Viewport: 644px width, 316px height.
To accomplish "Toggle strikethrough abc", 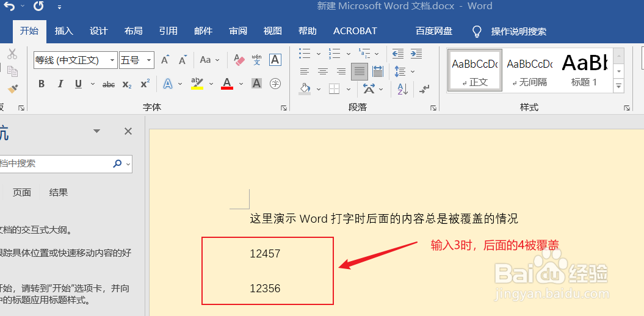I will (x=109, y=84).
